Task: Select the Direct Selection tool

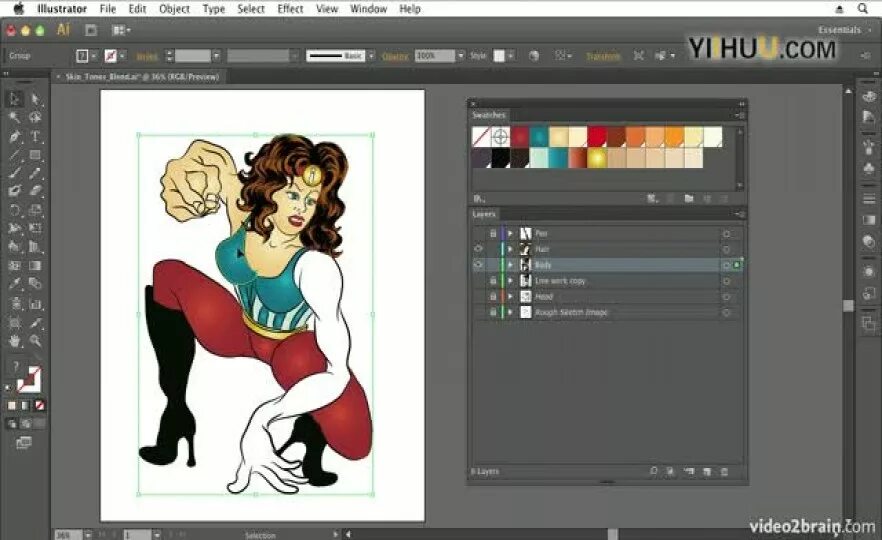Action: (35, 99)
